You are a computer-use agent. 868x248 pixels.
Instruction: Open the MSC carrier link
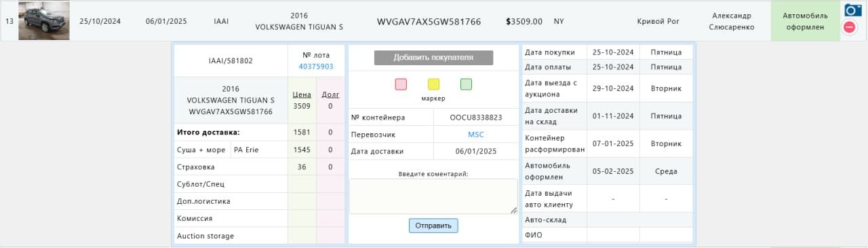point(476,135)
